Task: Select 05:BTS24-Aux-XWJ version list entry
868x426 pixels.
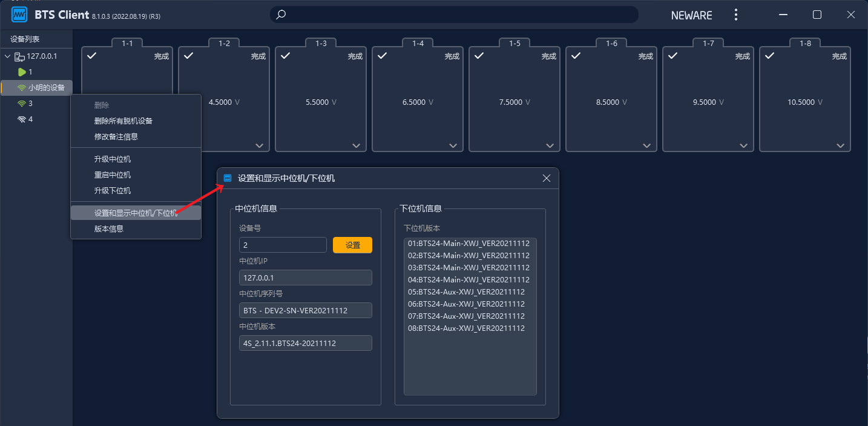Action: [466, 292]
